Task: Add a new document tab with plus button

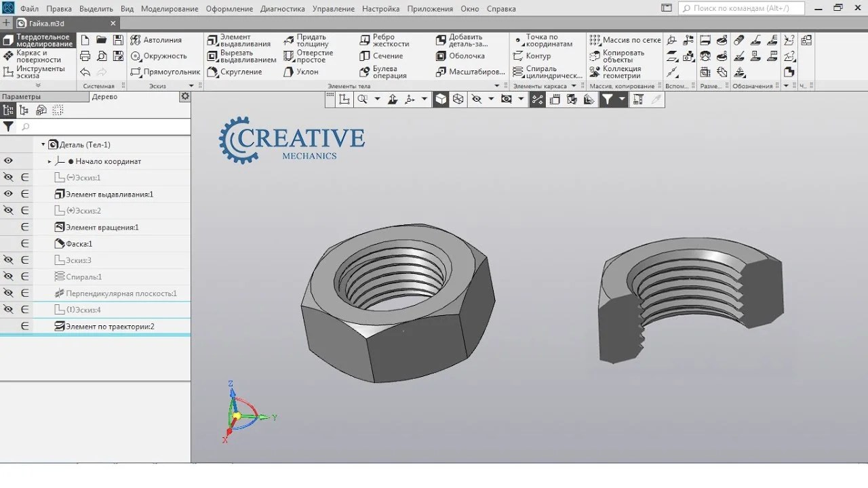Action: click(7, 24)
